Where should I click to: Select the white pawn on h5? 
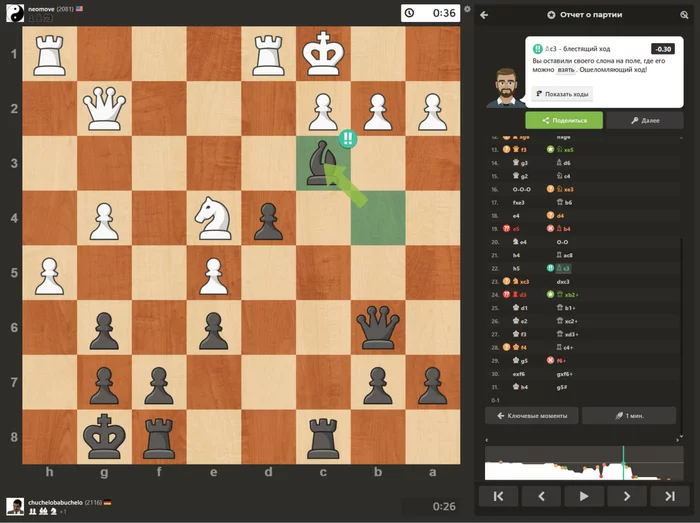click(x=50, y=275)
